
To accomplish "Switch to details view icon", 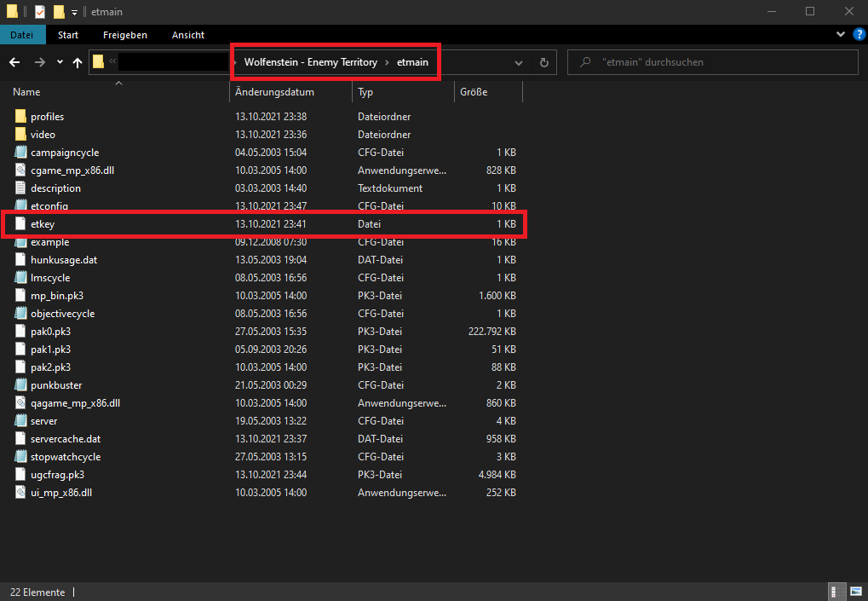I will 836,592.
